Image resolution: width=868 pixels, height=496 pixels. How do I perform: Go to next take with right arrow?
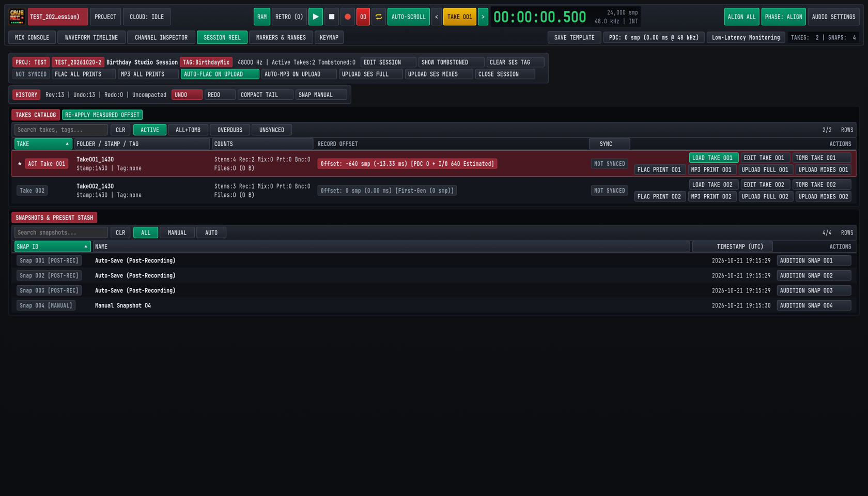pyautogui.click(x=483, y=17)
